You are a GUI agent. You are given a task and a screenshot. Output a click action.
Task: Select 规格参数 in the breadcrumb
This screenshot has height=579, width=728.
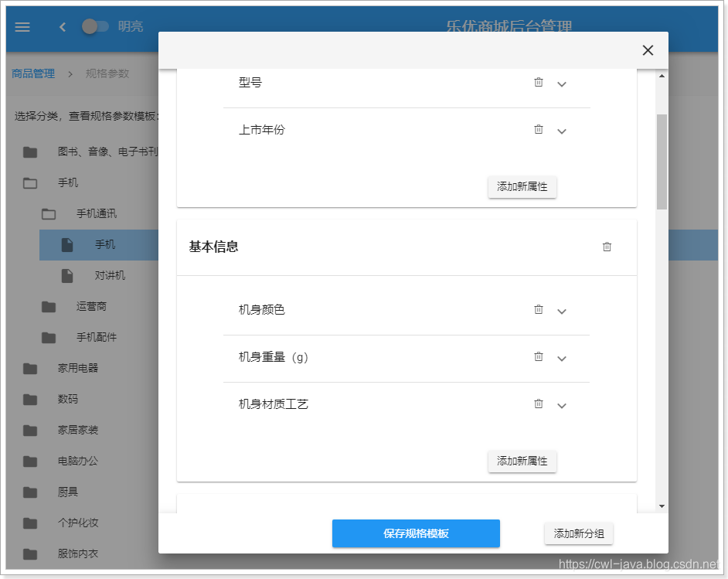coord(109,73)
